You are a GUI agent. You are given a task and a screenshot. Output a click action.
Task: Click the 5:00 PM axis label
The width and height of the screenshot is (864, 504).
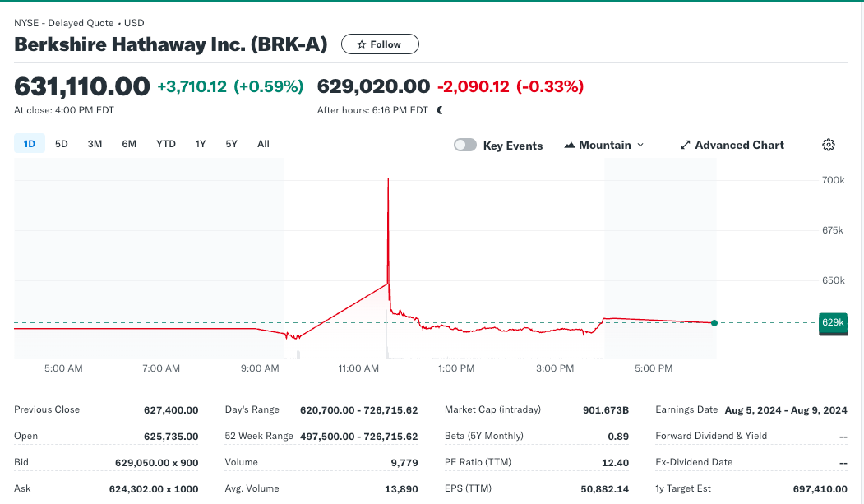pos(654,368)
